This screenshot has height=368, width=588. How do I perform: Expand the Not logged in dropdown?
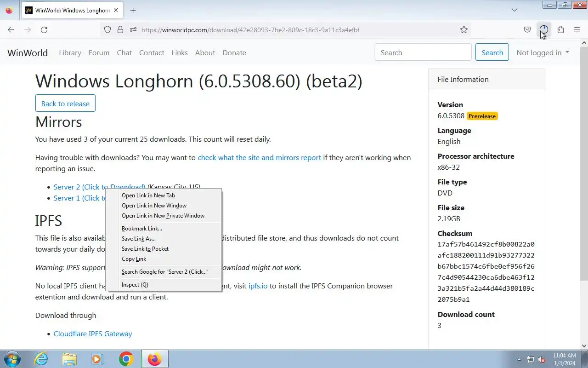[x=543, y=52]
